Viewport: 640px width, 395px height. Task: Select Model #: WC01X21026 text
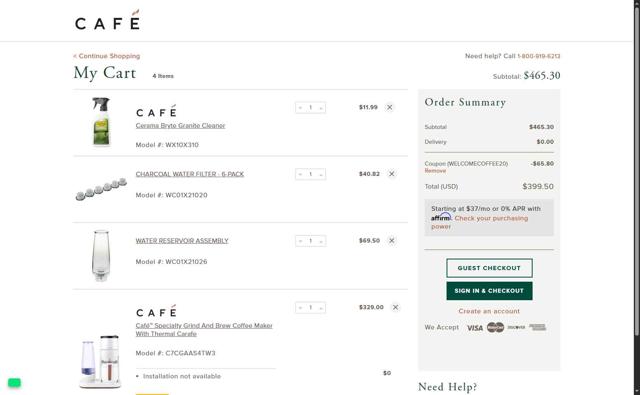pos(171,262)
